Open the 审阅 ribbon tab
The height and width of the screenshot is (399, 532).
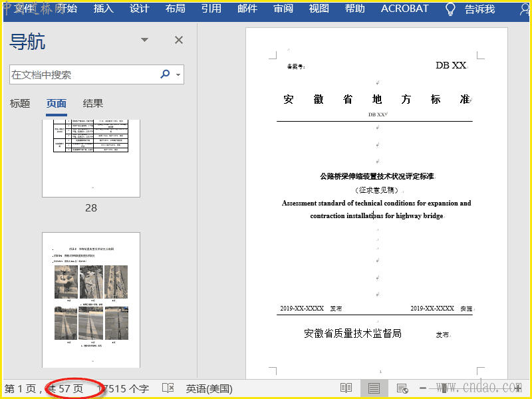click(283, 8)
